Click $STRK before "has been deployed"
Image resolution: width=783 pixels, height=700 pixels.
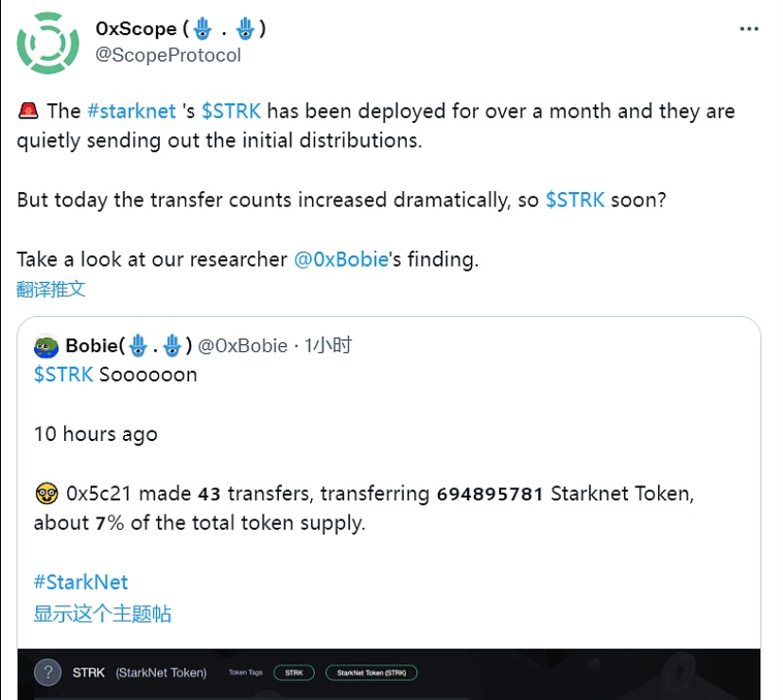(232, 111)
